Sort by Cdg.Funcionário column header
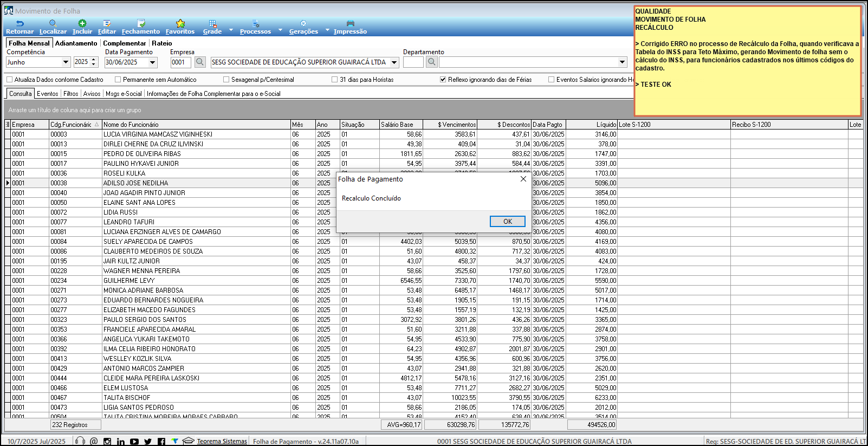Screen dimensions: 868x446 coord(75,124)
